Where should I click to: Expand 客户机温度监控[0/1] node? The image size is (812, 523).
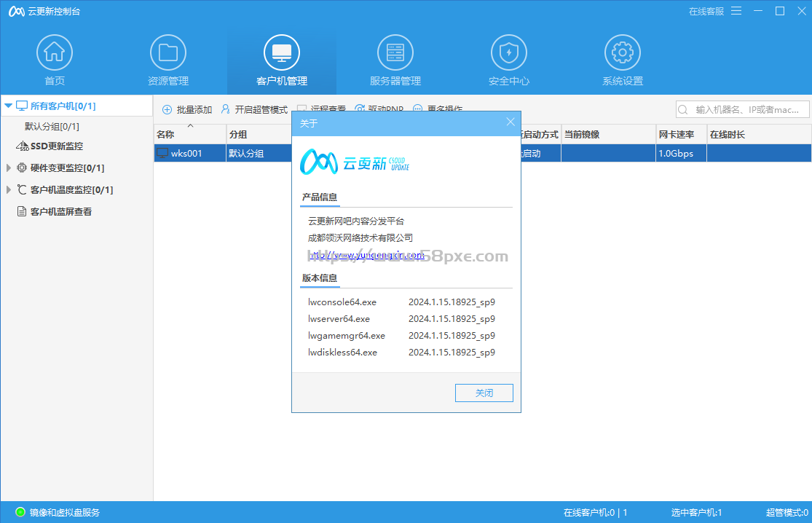pos(8,189)
